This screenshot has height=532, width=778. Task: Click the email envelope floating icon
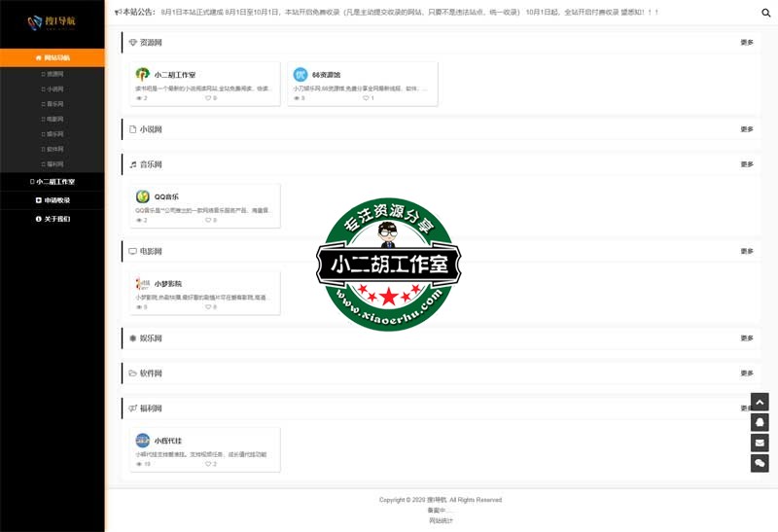click(760, 443)
